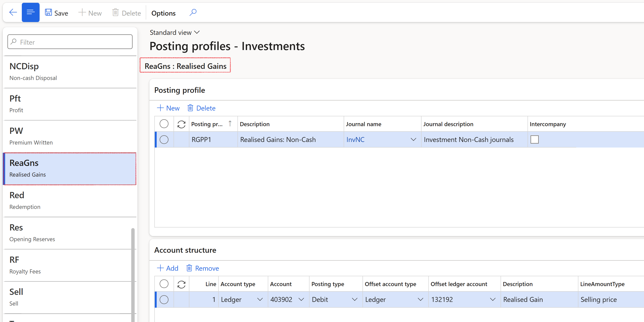Sort by Journal name column header
Viewport: 644px width, 322px height.
coord(382,124)
